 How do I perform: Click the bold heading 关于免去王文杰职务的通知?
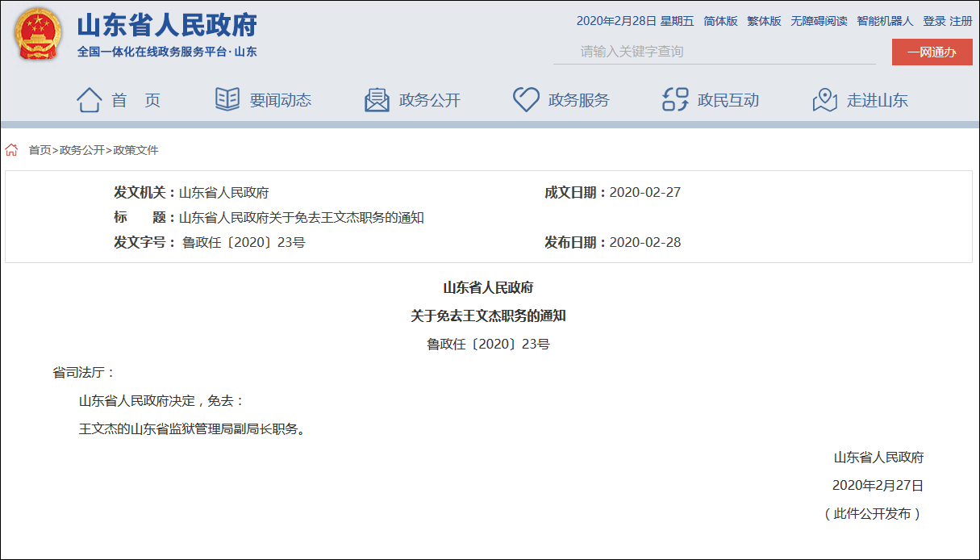click(x=488, y=316)
